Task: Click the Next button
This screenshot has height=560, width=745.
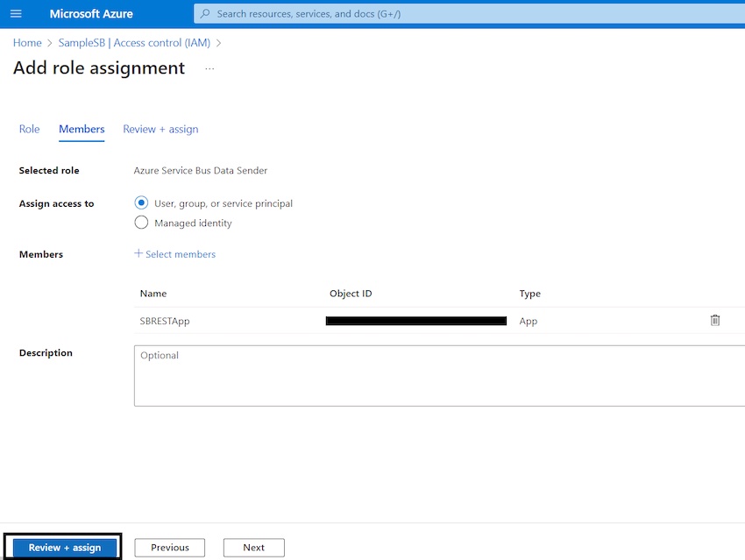Action: [x=253, y=547]
